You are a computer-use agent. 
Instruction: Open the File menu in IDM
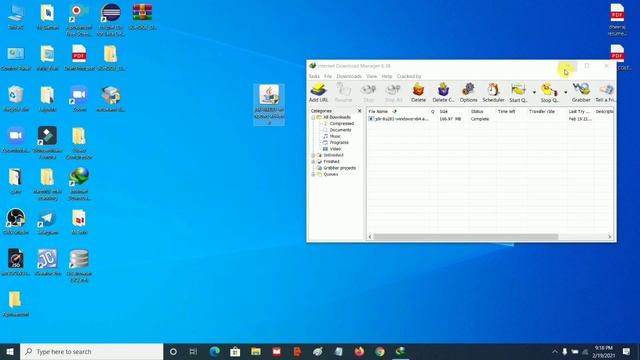328,76
